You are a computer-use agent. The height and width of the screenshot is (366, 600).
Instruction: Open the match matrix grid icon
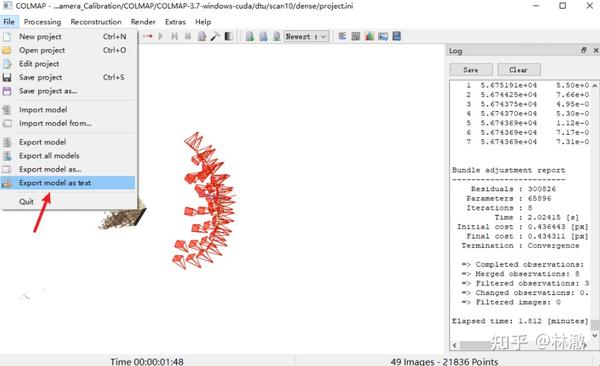(356, 36)
